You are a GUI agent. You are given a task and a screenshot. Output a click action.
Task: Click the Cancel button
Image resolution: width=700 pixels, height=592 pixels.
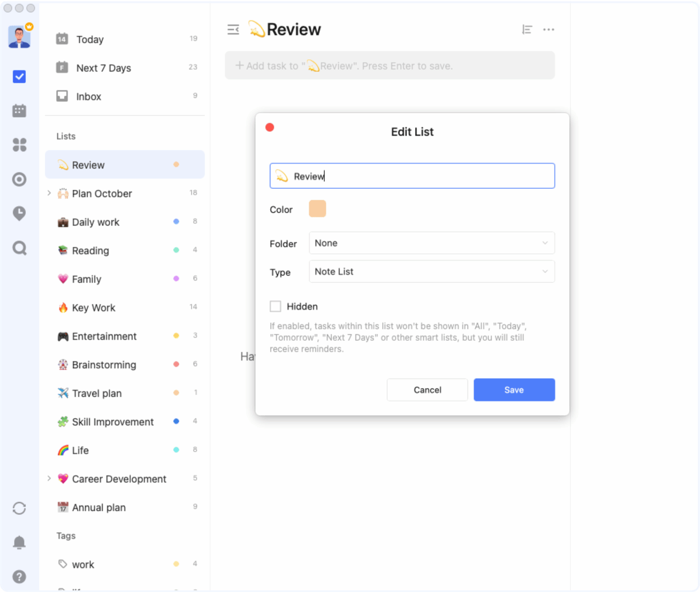click(x=427, y=390)
